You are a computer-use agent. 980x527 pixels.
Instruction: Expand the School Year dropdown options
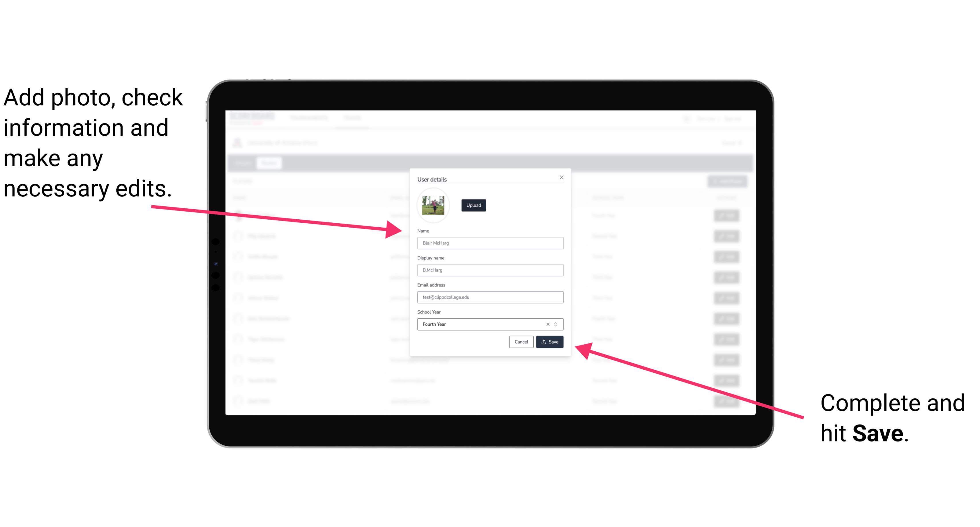tap(557, 324)
